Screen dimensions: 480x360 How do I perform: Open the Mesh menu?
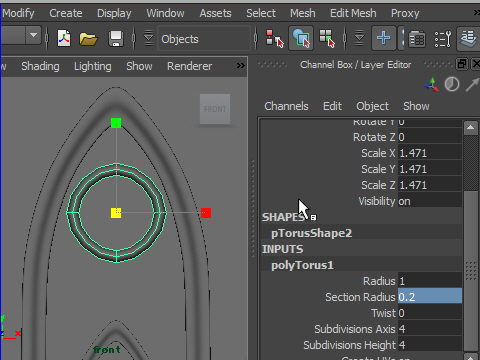[x=303, y=13]
